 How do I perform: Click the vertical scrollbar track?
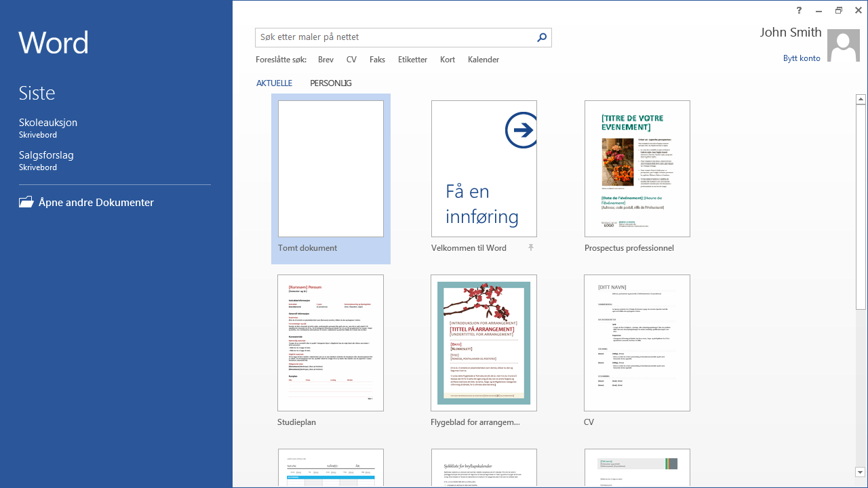(861, 388)
